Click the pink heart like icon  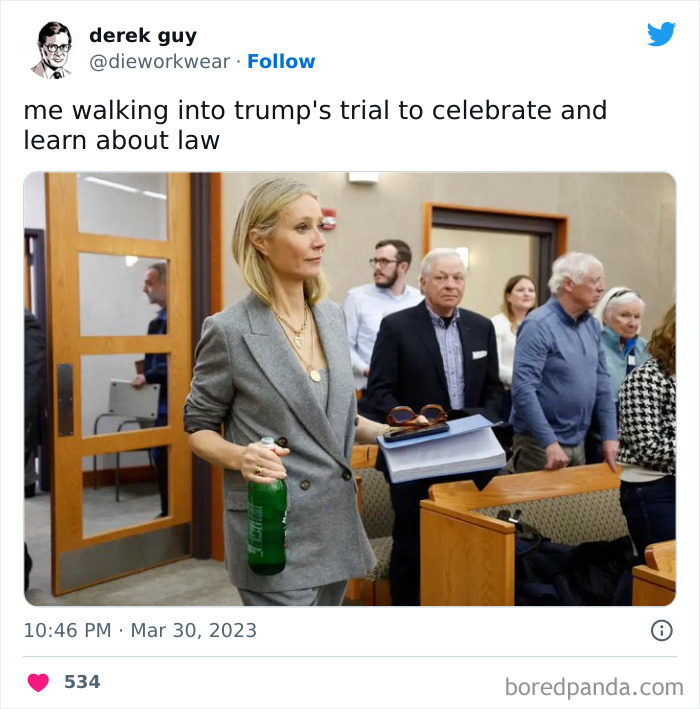pos(38,682)
